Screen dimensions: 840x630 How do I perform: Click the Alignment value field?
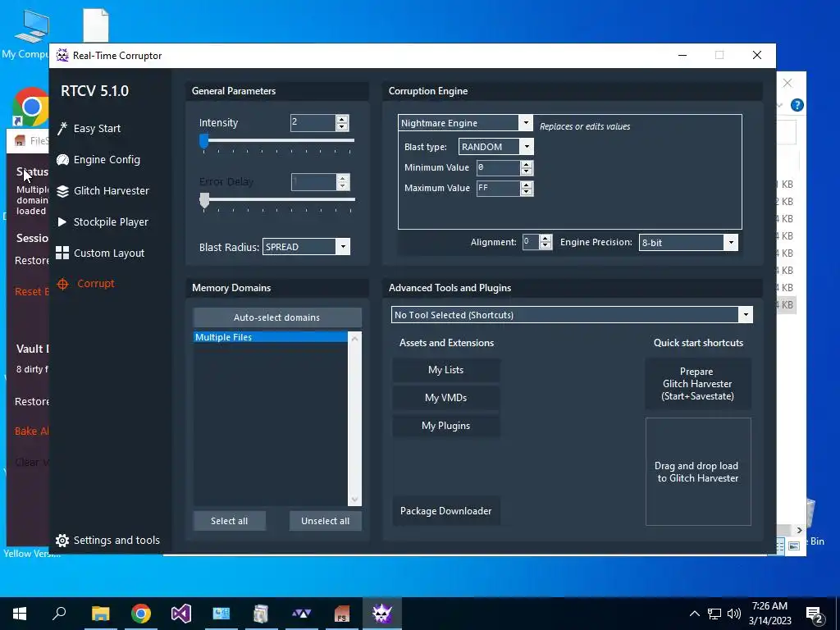point(531,242)
